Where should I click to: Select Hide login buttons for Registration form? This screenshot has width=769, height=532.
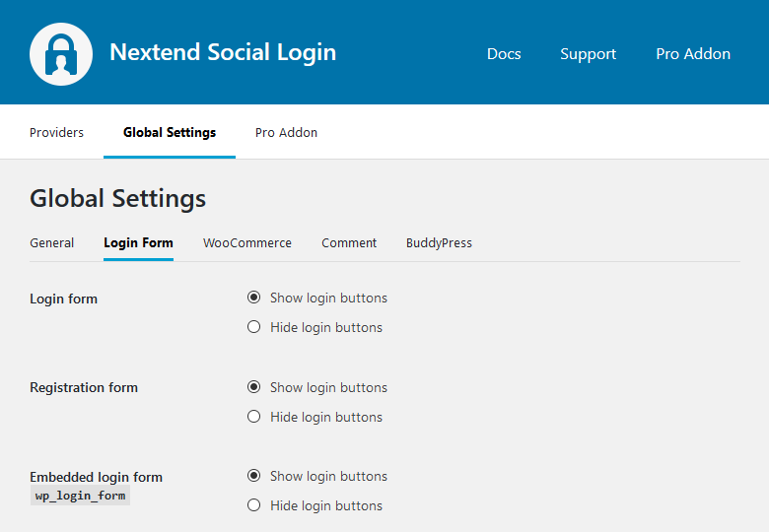pos(254,417)
